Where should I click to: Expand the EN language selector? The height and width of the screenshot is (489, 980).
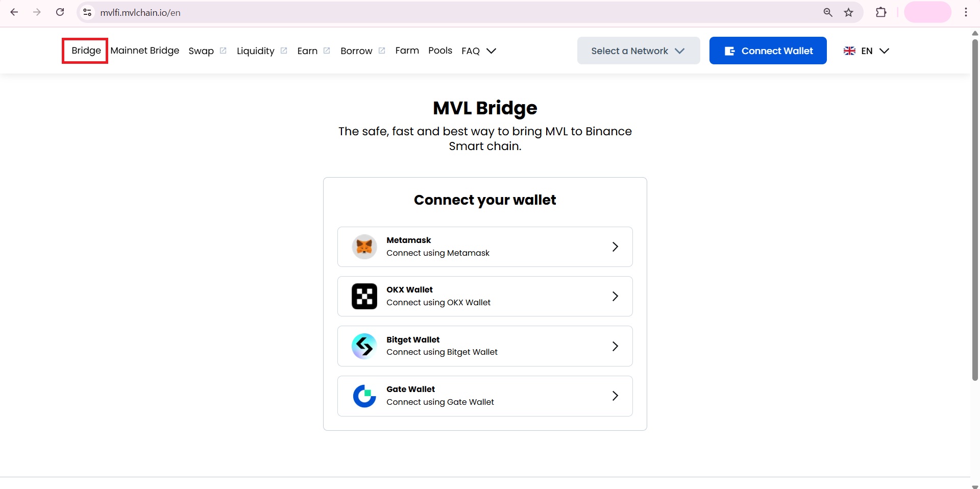[867, 51]
